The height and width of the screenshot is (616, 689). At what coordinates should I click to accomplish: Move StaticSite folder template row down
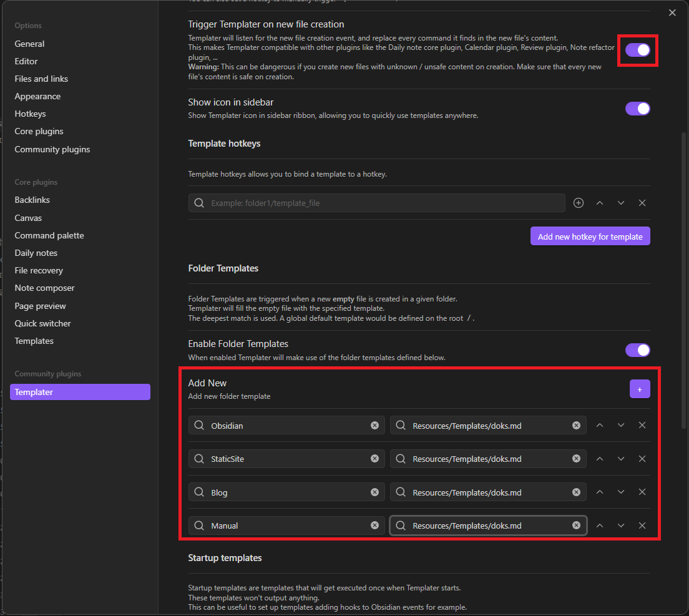pyautogui.click(x=620, y=459)
